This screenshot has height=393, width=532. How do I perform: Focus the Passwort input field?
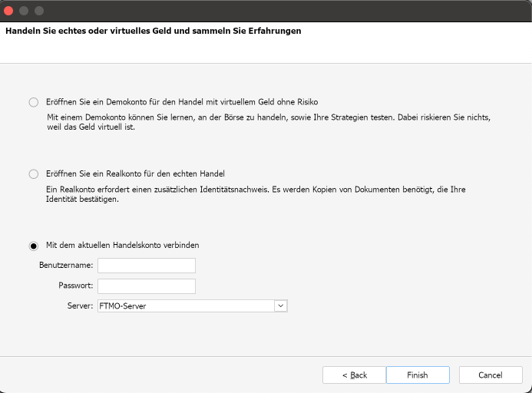pyautogui.click(x=146, y=286)
